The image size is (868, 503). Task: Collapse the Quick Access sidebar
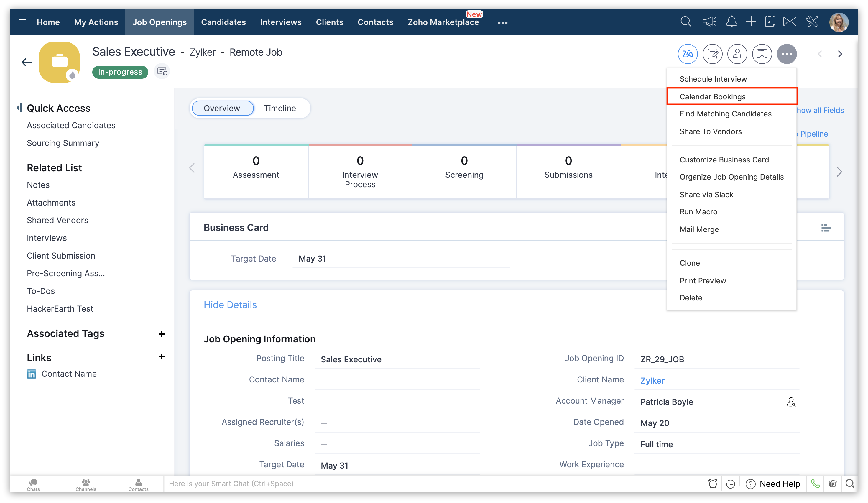click(x=19, y=108)
